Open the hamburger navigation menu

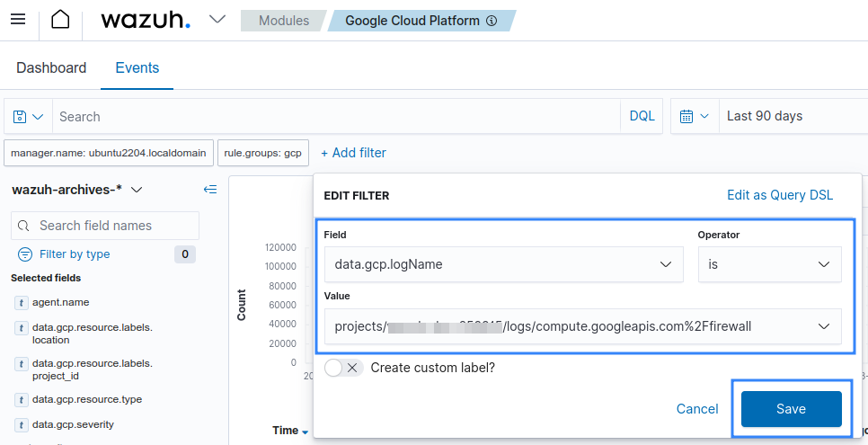(x=18, y=20)
